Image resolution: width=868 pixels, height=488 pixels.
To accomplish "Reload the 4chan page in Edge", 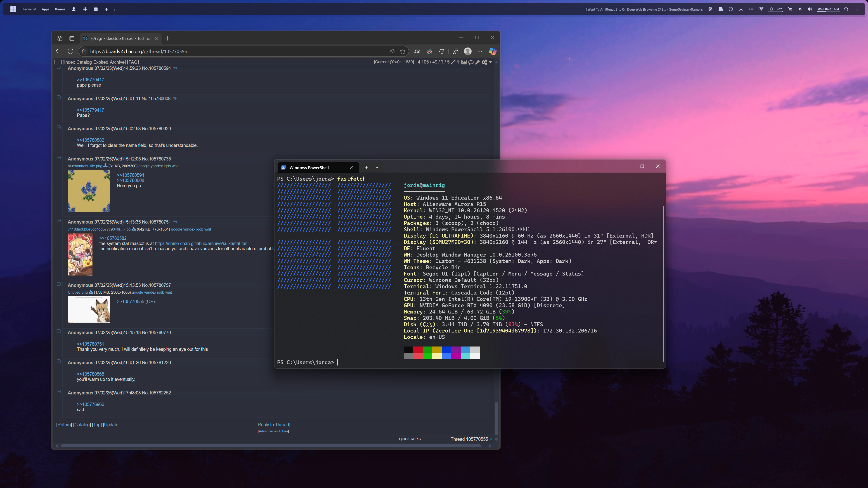I will 70,51.
